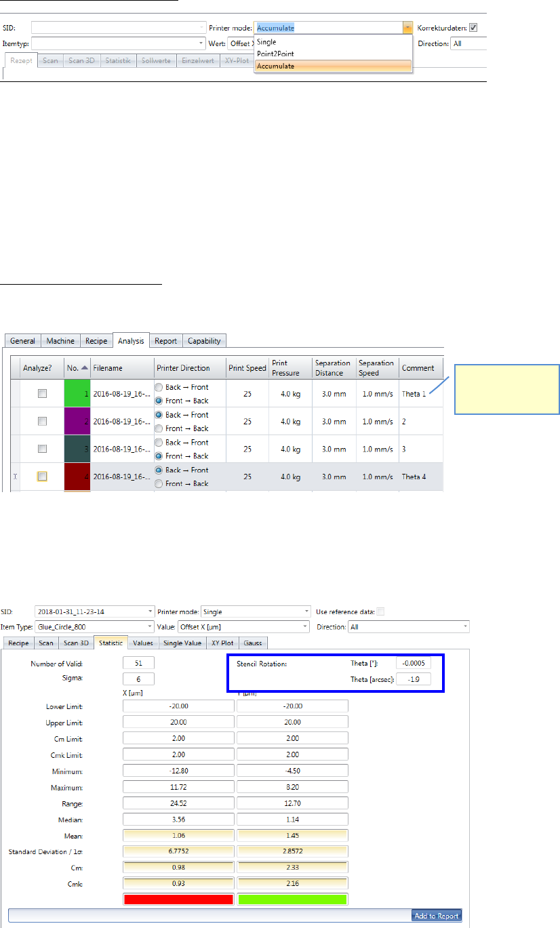Click the Theta [arcsec] value field
The width and height of the screenshot is (560, 928).
click(x=413, y=679)
